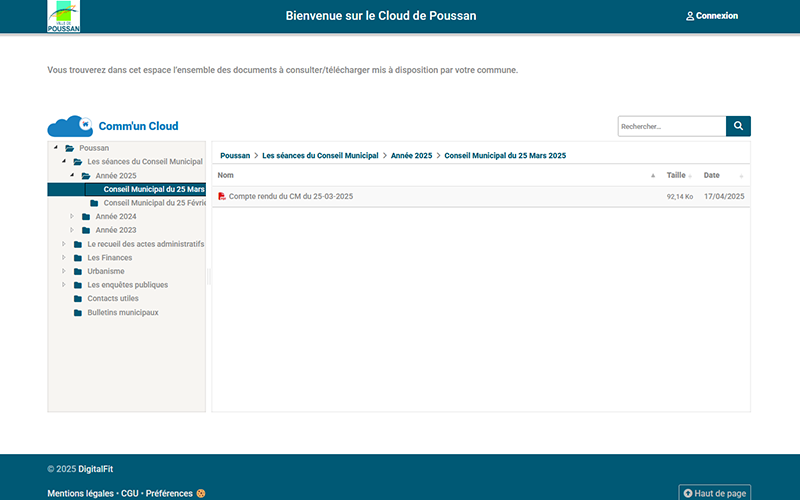800x500 pixels.
Task: Click the Urbanisme folder icon
Action: (x=78, y=271)
